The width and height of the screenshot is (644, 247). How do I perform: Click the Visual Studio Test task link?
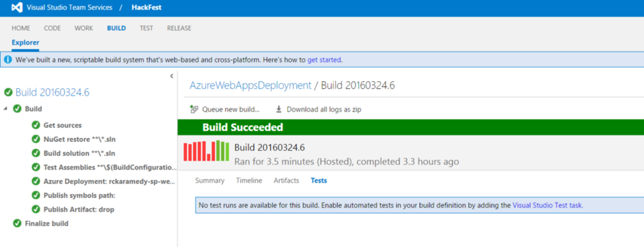[x=547, y=205]
